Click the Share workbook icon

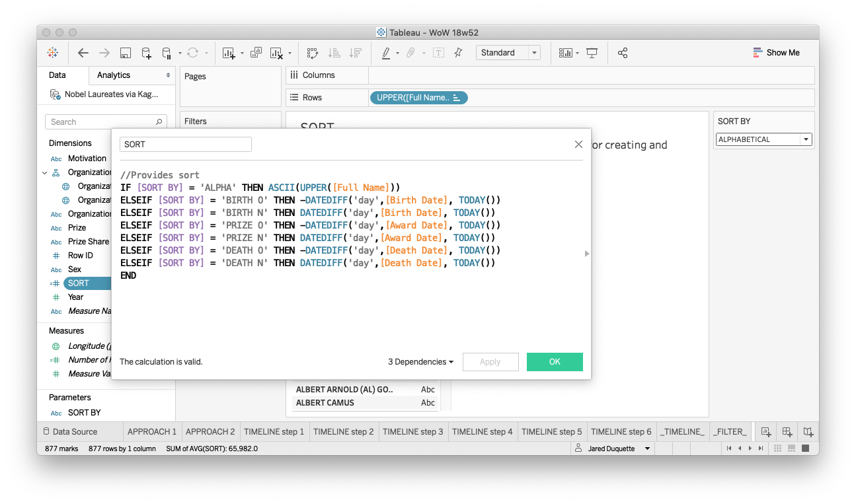[x=623, y=53]
